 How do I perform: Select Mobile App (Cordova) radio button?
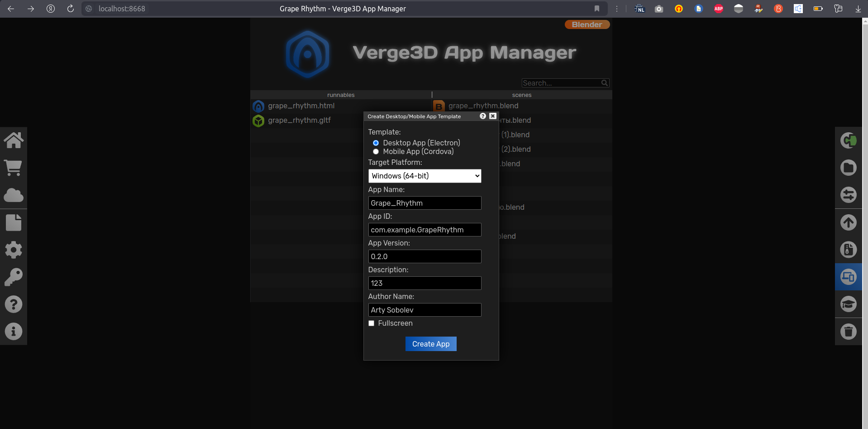pyautogui.click(x=376, y=152)
